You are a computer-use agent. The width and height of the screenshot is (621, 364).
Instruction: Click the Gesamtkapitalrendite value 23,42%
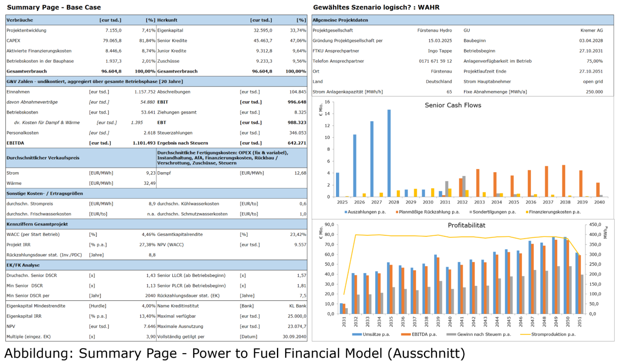tap(298, 234)
